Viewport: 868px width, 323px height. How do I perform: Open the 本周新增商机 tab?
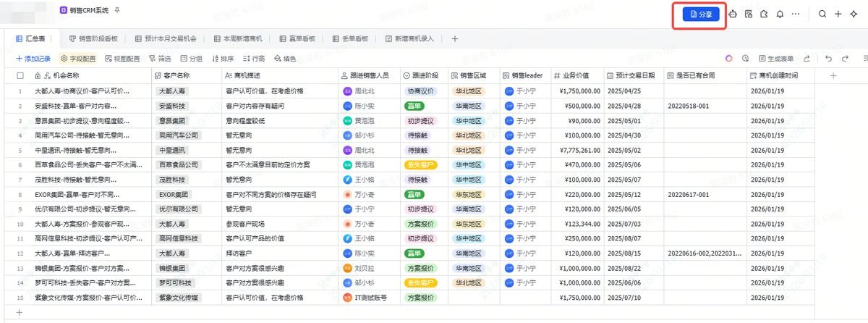(x=237, y=38)
